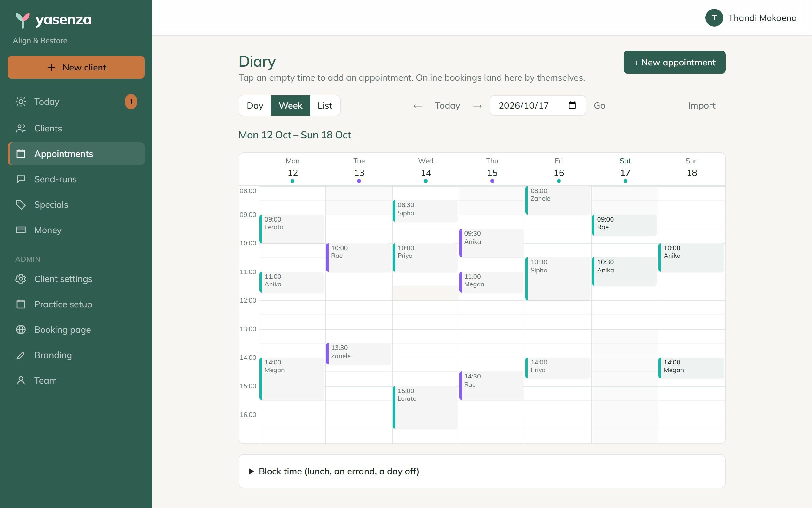Open Wednesday 15:00 Lerato appointment
The width and height of the screenshot is (812, 508).
pyautogui.click(x=425, y=407)
